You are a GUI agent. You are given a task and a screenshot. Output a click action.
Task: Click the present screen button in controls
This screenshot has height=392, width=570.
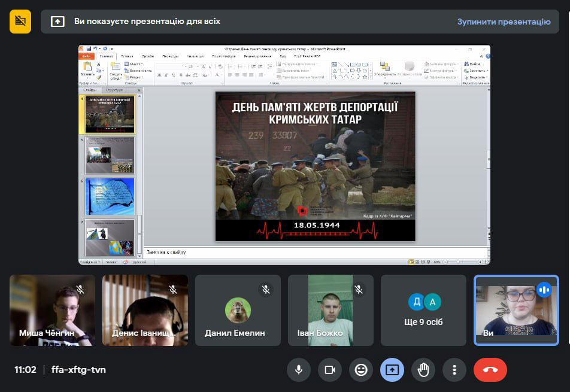tap(392, 370)
